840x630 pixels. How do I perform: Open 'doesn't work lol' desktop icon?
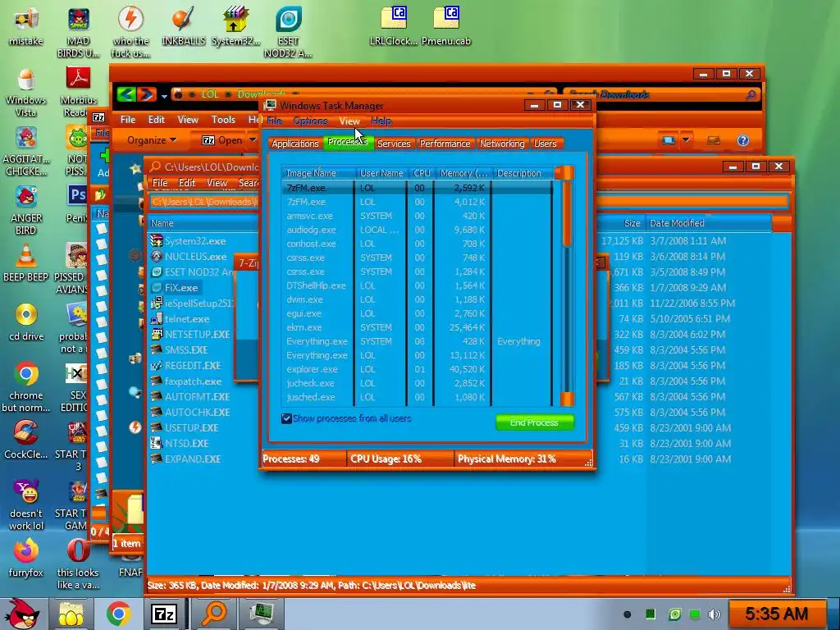[25, 504]
